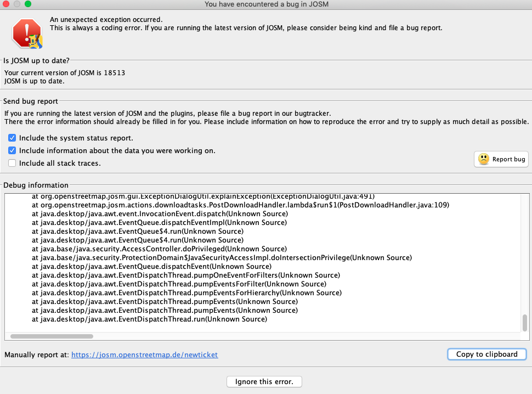Screen dimensions: 532x394
Task: Click 'An unexpected exception occurred.' text
Action: [106, 20]
